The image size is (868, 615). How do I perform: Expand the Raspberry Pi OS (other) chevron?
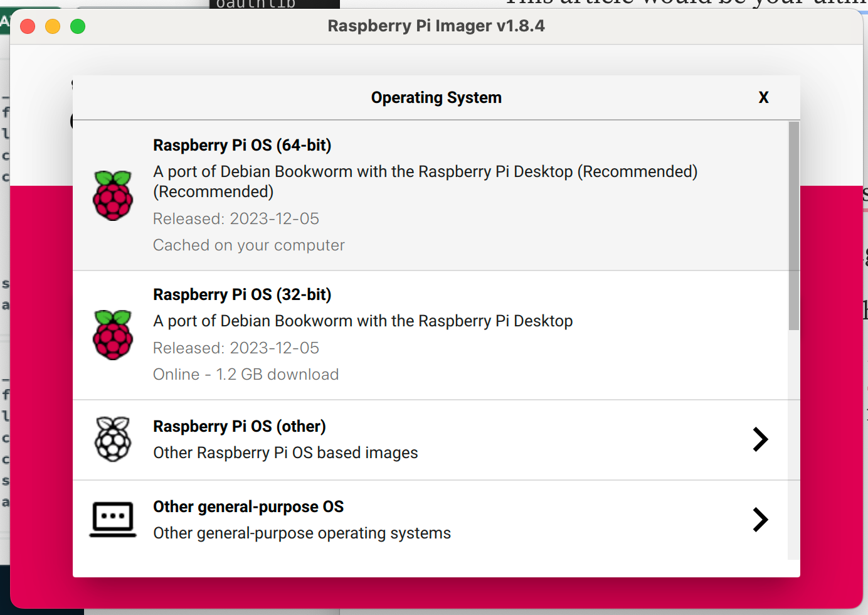click(760, 439)
